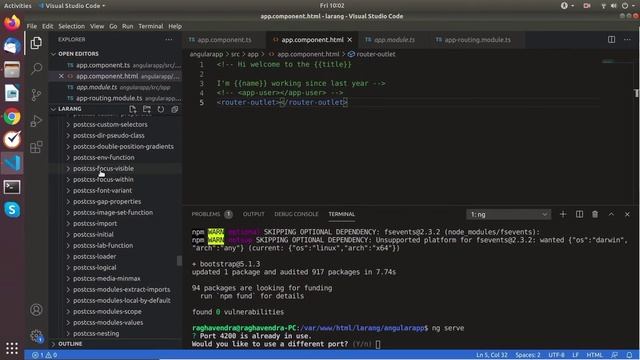
Task: Change indentation via Spaces: 2
Action: coord(528,355)
